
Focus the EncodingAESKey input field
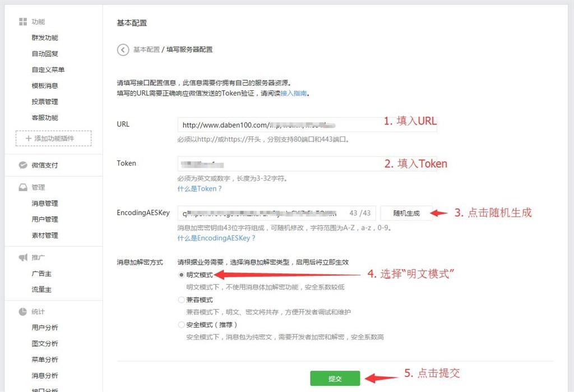(x=276, y=213)
